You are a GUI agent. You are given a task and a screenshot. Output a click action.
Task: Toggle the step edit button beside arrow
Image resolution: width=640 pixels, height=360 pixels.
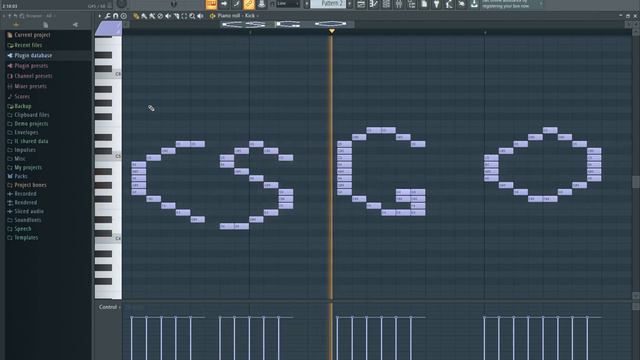click(236, 4)
